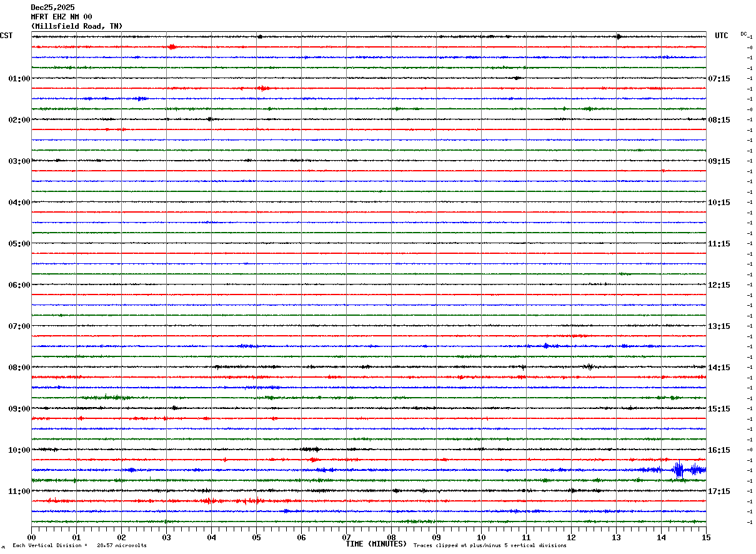Click the (Millsfield Road, TN) location label
Image resolution: width=756 pixels, height=554 pixels.
tap(77, 26)
